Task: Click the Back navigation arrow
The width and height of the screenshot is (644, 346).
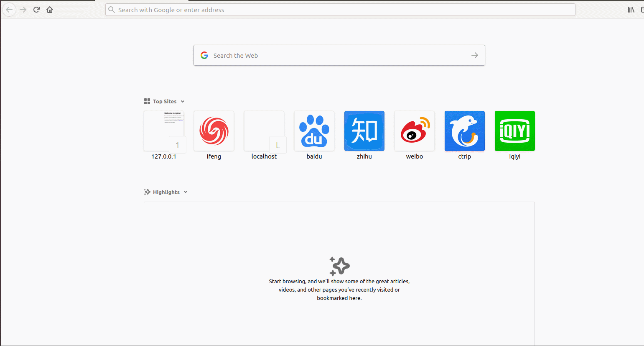Action: [9, 10]
